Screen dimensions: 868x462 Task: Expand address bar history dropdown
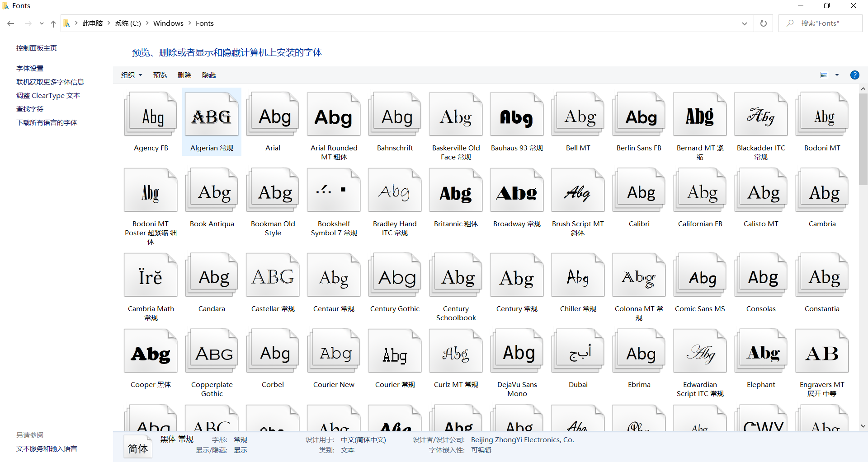pyautogui.click(x=745, y=23)
